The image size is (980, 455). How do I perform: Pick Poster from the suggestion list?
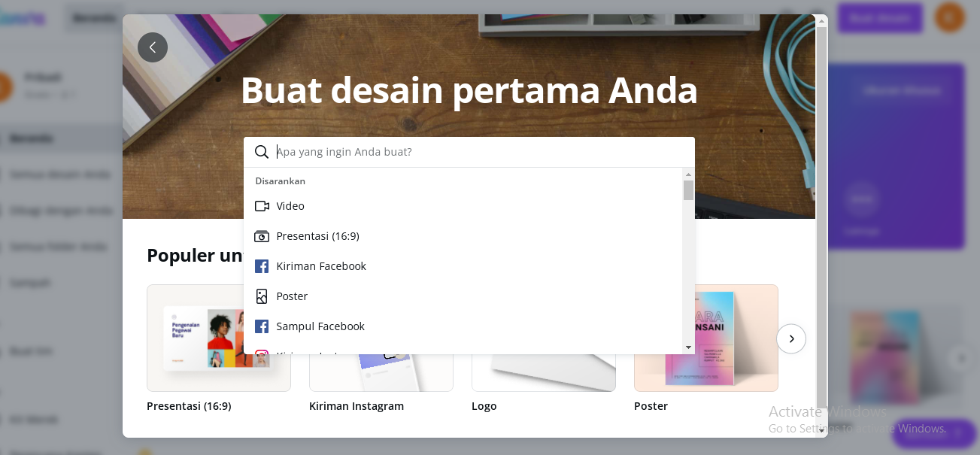click(463, 296)
